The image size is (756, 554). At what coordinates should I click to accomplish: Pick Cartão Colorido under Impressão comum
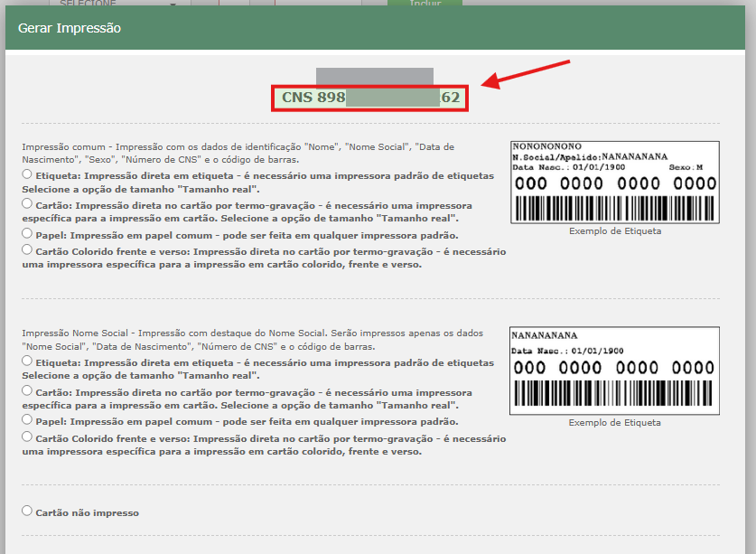27,249
